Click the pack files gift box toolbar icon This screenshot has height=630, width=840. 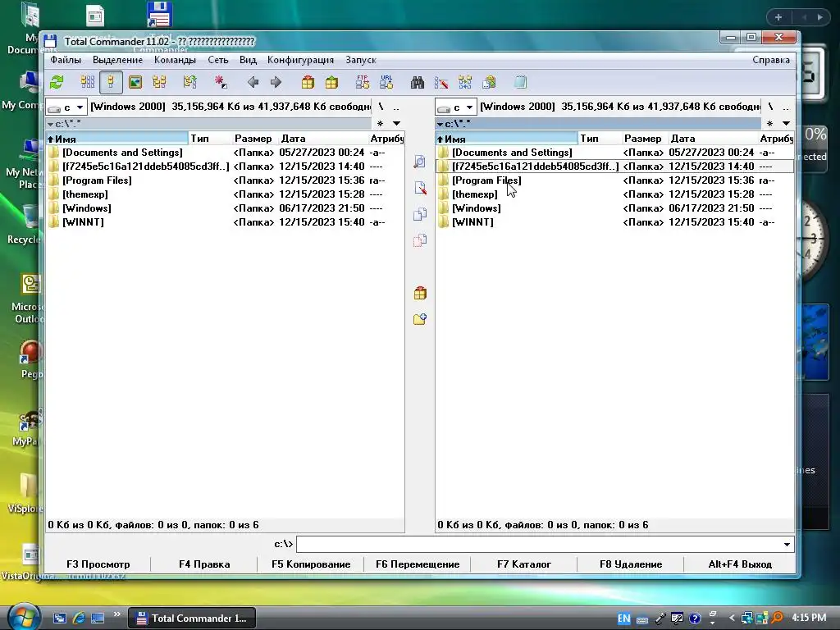(308, 82)
